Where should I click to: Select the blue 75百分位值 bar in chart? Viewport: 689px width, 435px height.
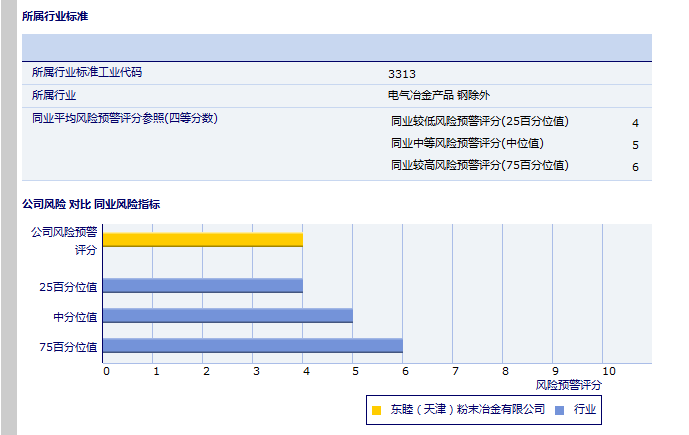coord(252,346)
